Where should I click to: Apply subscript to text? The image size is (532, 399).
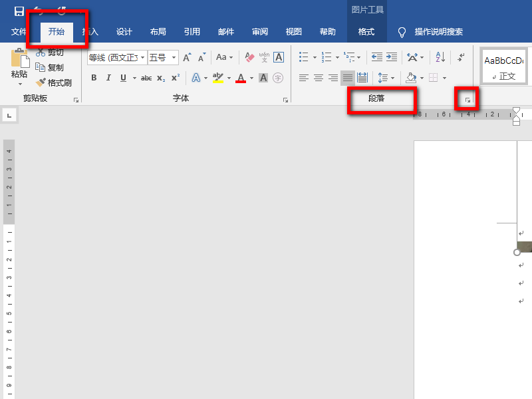point(160,78)
